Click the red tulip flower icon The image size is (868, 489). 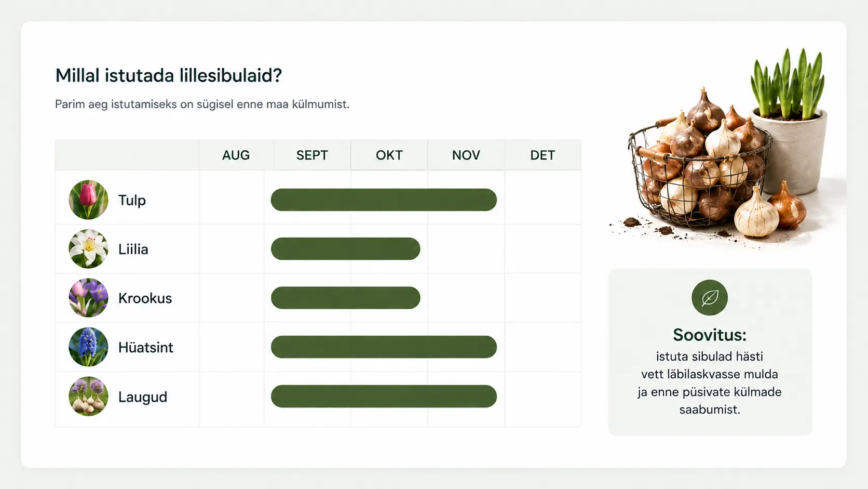88,200
